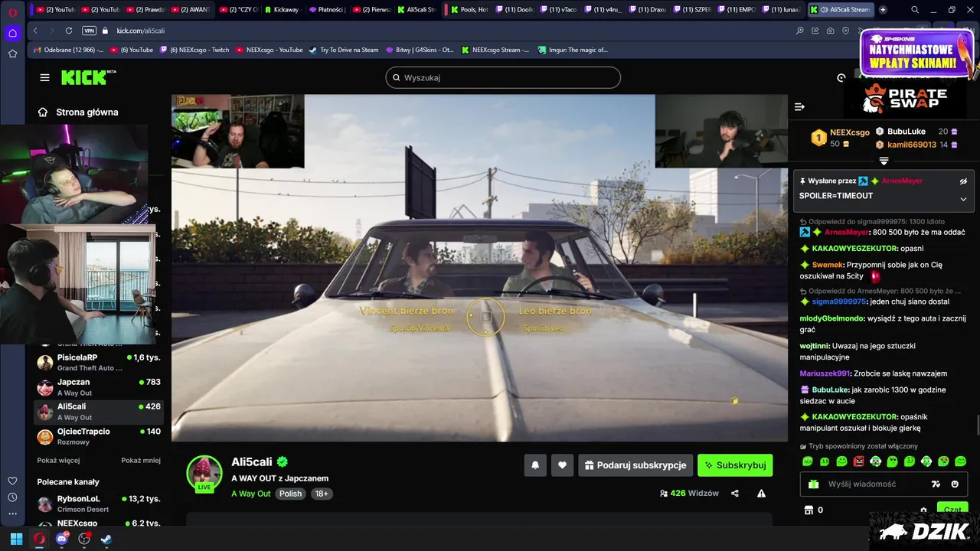Open Opera sidebar bookmarks star
This screenshot has width=980, height=551.
click(x=12, y=54)
